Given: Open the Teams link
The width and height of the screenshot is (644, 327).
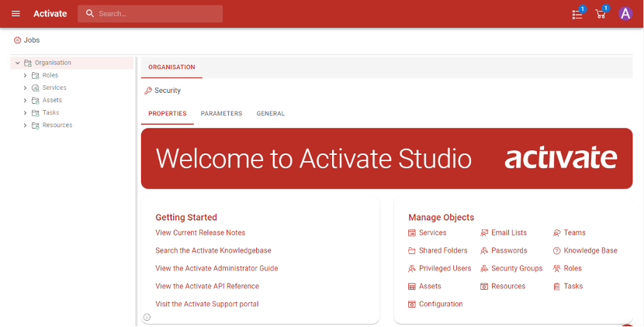Looking at the screenshot, I should (x=575, y=232).
